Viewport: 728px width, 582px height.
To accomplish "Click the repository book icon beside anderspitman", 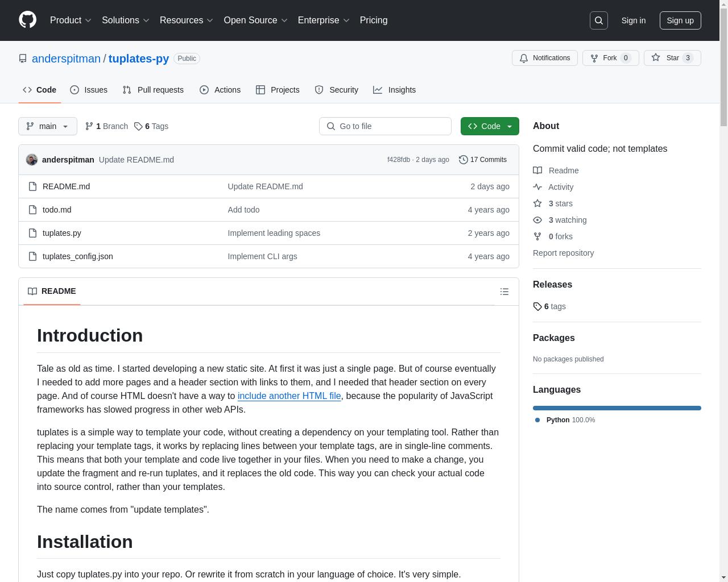I will point(23,59).
